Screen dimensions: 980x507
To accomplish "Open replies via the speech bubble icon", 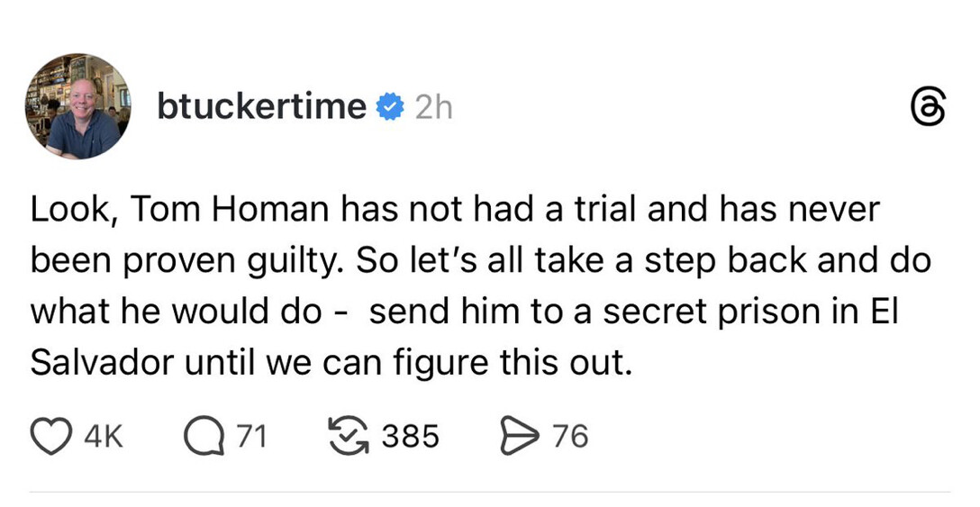I will pos(203,436).
